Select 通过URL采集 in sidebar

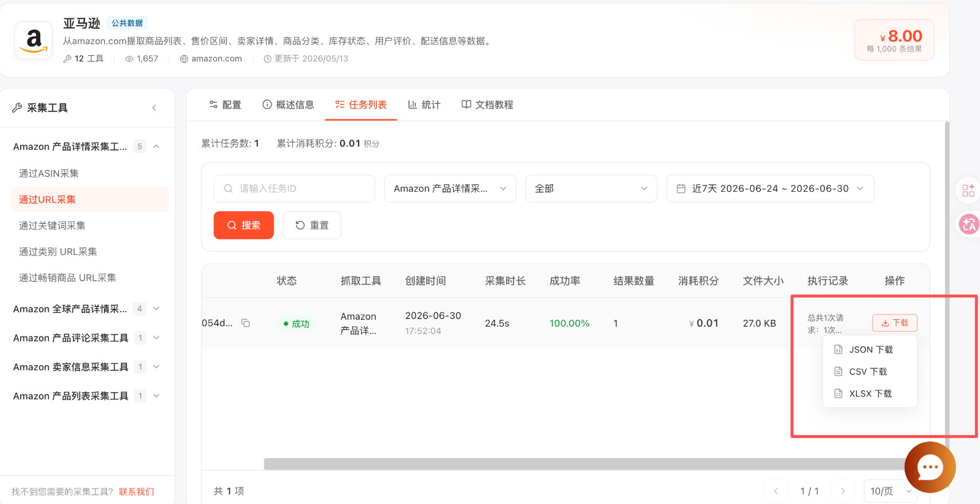click(x=90, y=199)
